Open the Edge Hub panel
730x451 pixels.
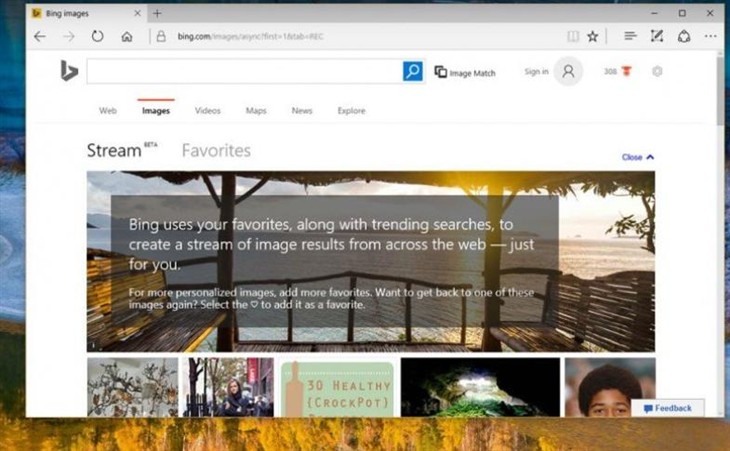[630, 36]
